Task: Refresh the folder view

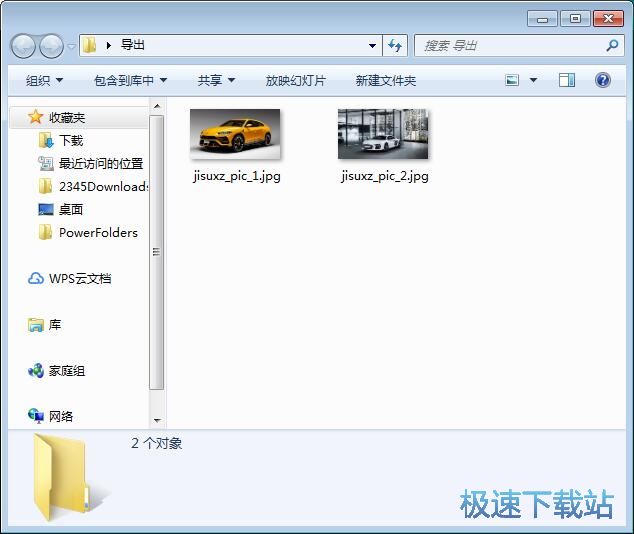Action: tap(395, 45)
